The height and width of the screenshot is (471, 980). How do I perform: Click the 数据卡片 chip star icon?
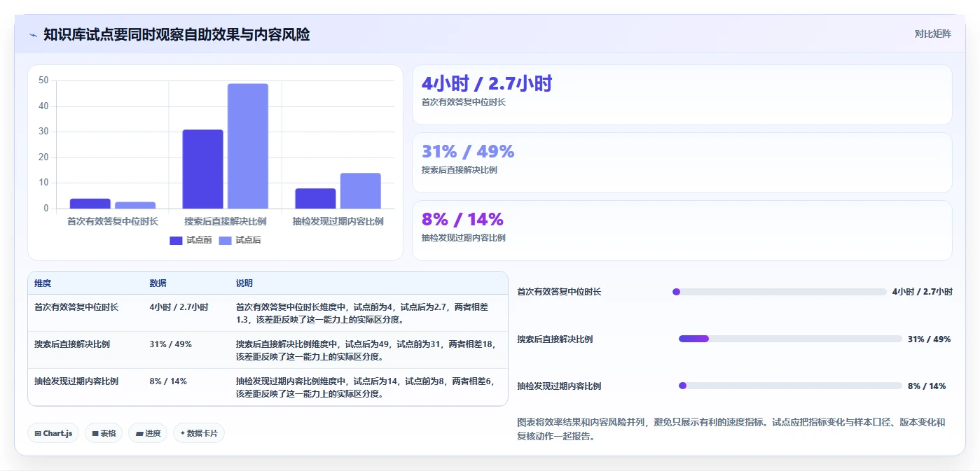pyautogui.click(x=183, y=433)
